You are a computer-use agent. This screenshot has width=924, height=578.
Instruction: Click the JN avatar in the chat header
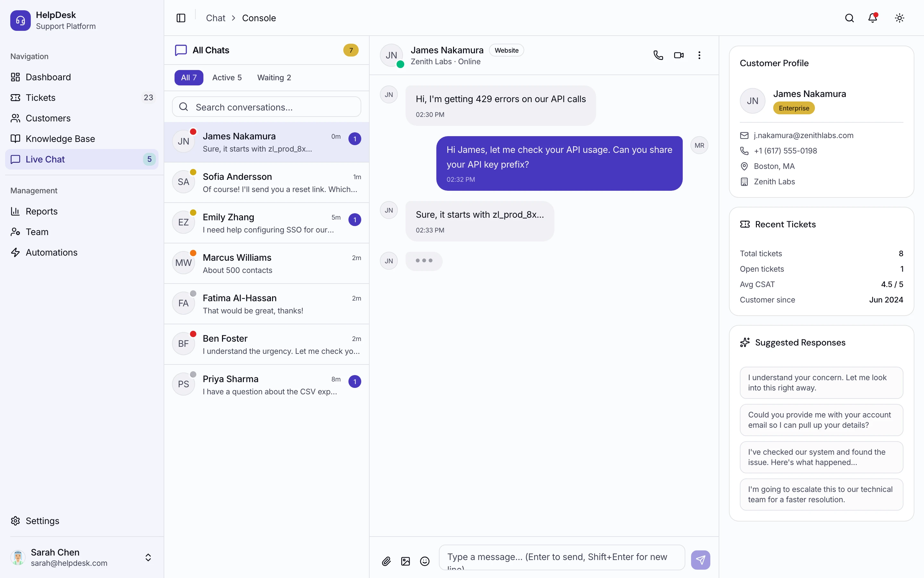click(x=391, y=55)
